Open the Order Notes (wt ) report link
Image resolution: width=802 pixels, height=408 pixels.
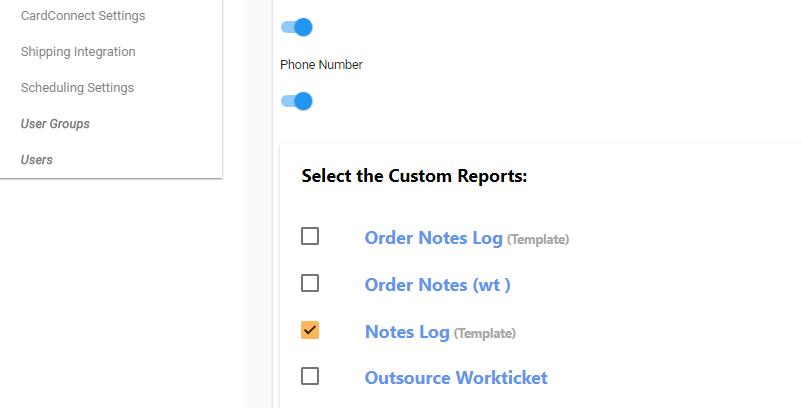click(x=437, y=285)
